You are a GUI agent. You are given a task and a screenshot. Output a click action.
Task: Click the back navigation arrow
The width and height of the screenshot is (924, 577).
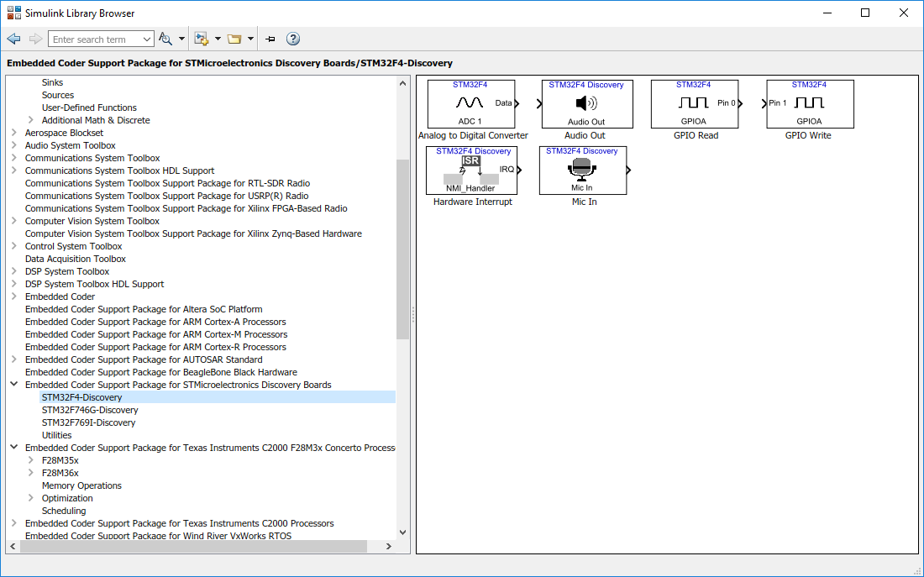click(13, 39)
